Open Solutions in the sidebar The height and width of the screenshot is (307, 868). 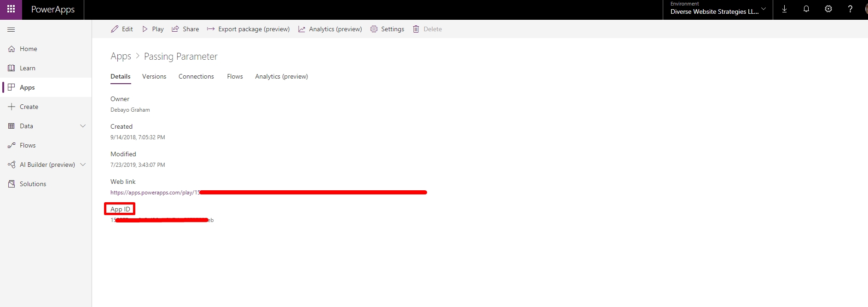coord(46,184)
